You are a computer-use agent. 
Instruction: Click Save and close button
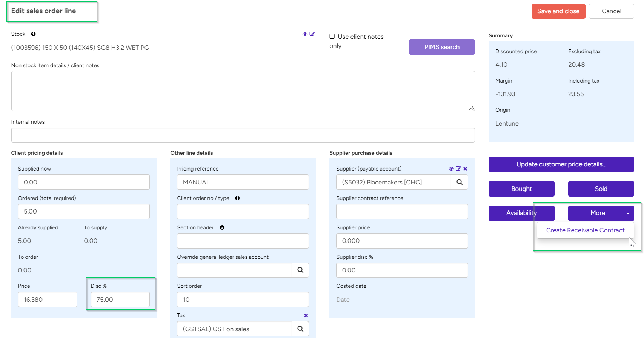(x=558, y=11)
